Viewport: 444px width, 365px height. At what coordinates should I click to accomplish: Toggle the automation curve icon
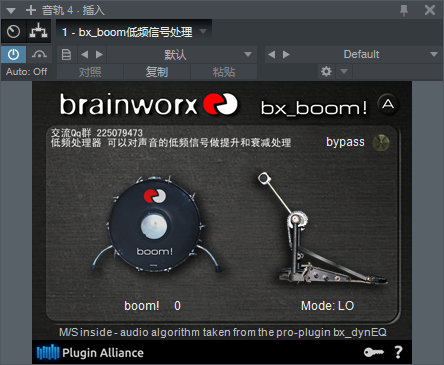coord(39,54)
